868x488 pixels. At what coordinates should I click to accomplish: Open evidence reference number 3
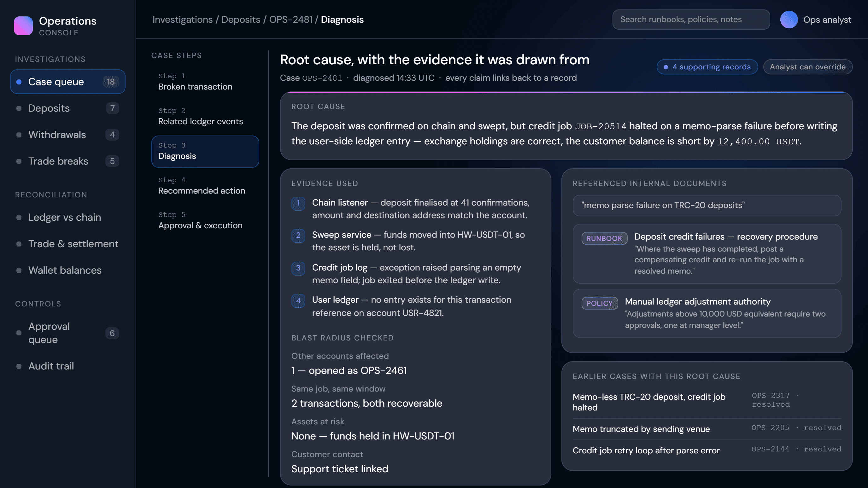298,268
